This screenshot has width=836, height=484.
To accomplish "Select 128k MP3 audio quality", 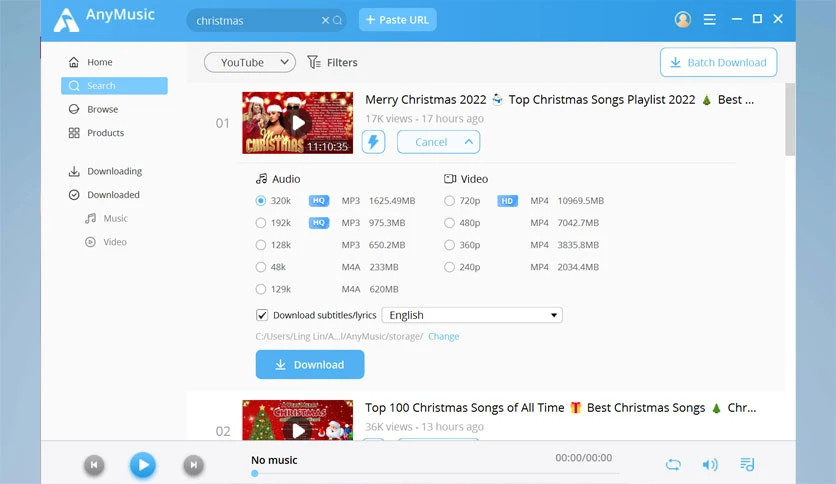I will click(261, 245).
